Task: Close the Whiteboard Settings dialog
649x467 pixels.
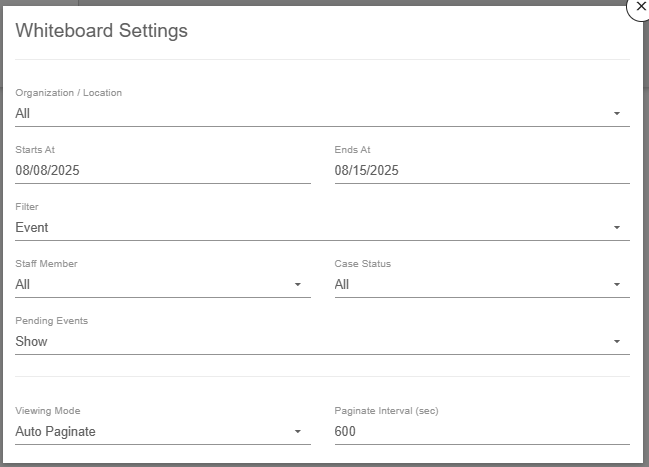Action: point(639,6)
